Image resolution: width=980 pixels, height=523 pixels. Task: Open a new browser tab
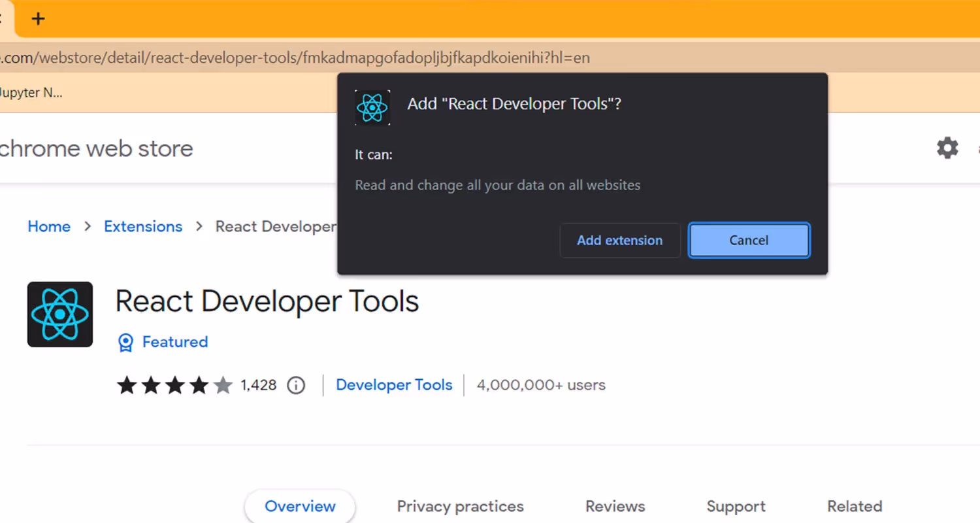point(38,18)
